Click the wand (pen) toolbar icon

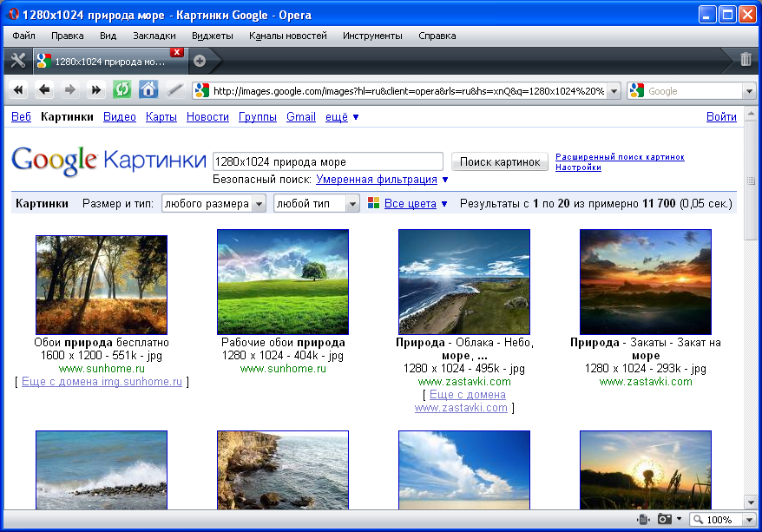pyautogui.click(x=174, y=90)
